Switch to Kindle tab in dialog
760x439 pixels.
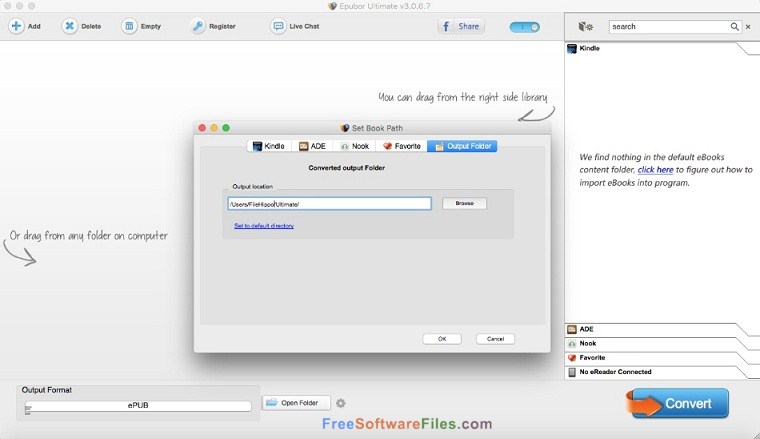click(x=269, y=146)
